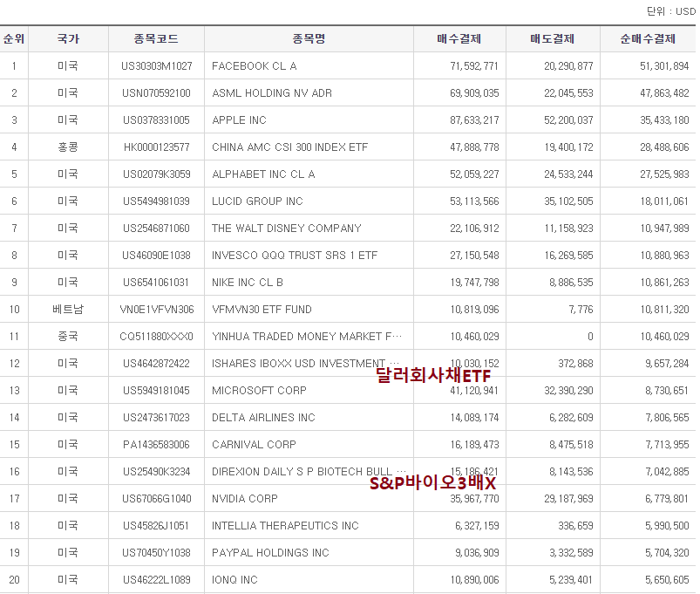This screenshot has width=700, height=594.
Task: Click THE WALT DISNEY COMPANY entry
Action: [x=286, y=229]
